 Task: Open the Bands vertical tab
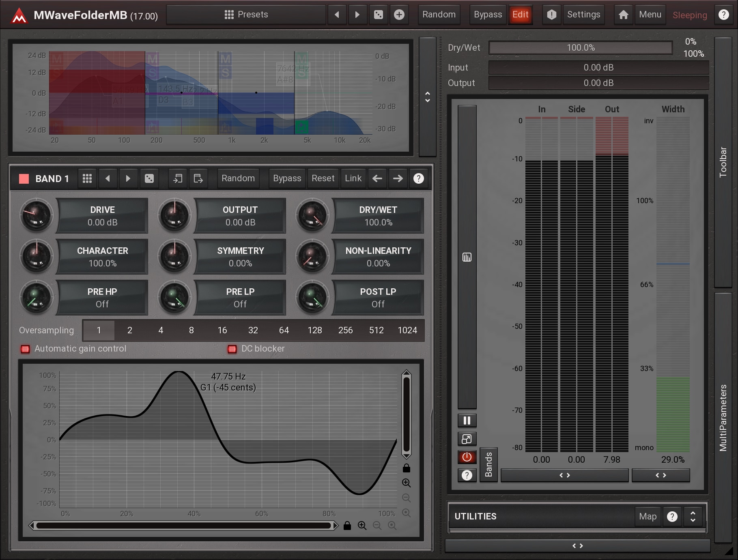(x=488, y=465)
